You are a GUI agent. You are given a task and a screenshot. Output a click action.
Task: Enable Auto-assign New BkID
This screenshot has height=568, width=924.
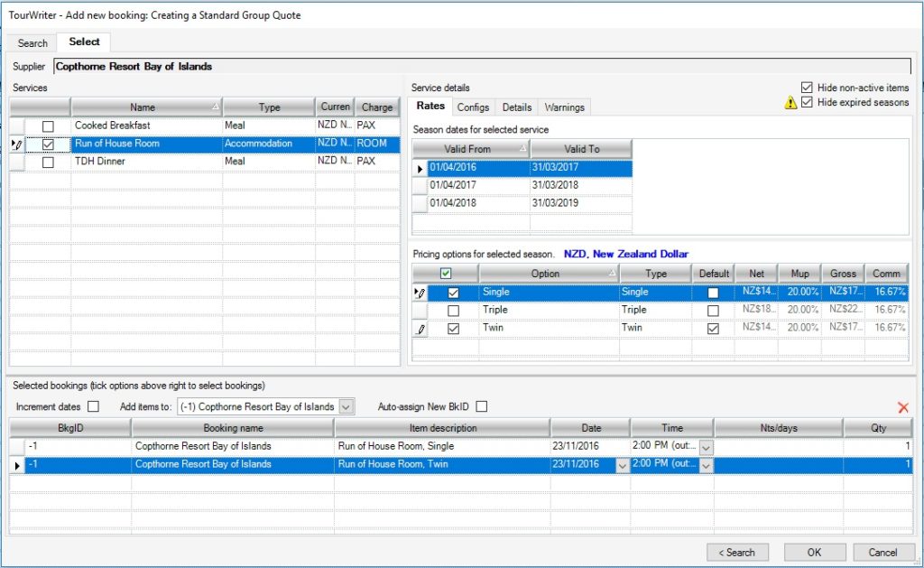(x=484, y=406)
